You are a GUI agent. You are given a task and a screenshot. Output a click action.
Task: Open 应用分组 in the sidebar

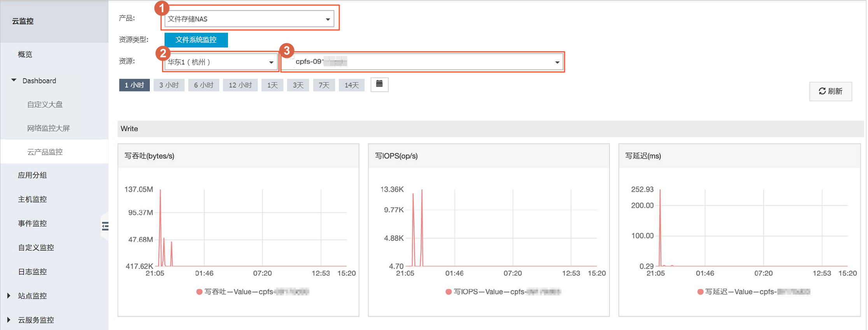pyautogui.click(x=32, y=175)
